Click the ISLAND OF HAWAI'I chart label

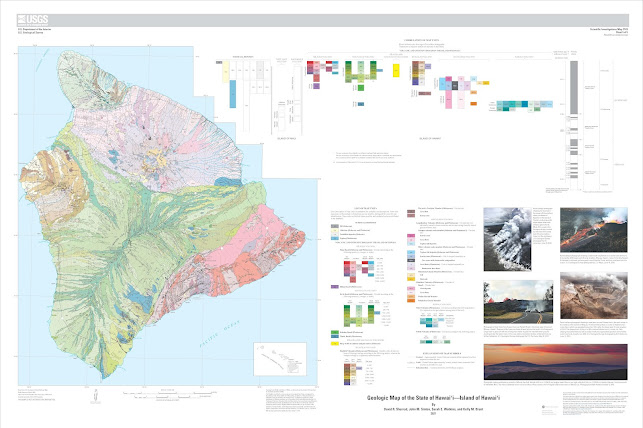point(430,139)
